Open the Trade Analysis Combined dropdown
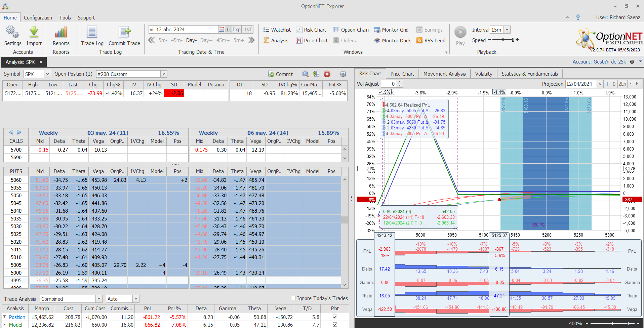 point(99,299)
